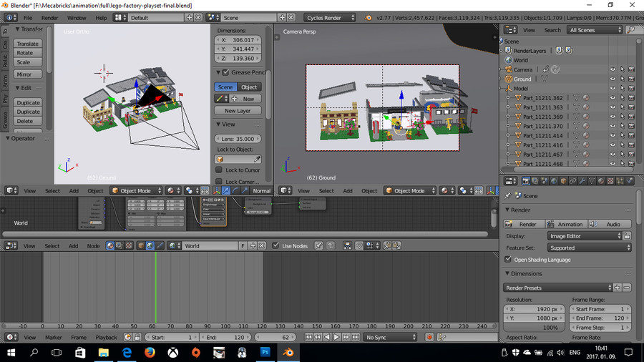Open the Display Image Editor dropdown

tap(585, 236)
